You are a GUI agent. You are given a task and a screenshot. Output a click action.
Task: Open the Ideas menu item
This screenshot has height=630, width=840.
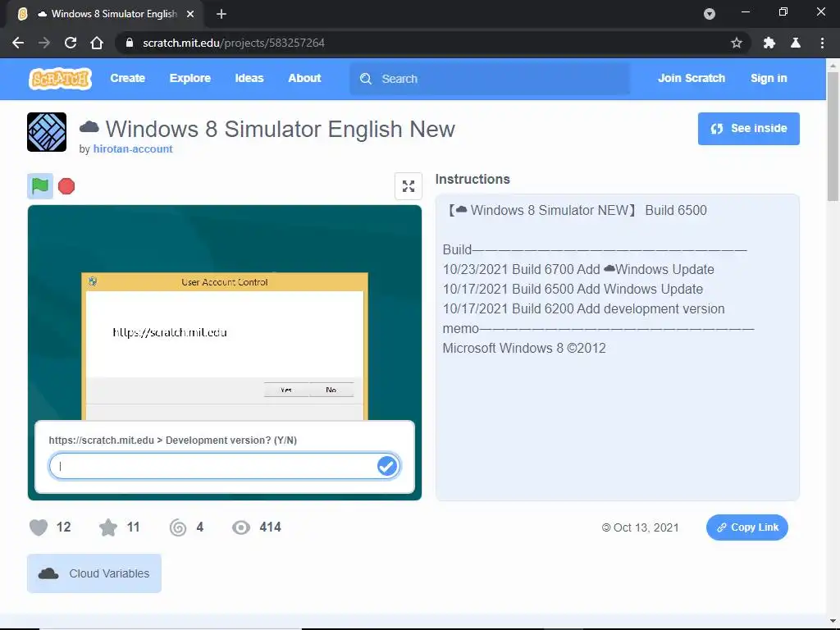tap(249, 78)
